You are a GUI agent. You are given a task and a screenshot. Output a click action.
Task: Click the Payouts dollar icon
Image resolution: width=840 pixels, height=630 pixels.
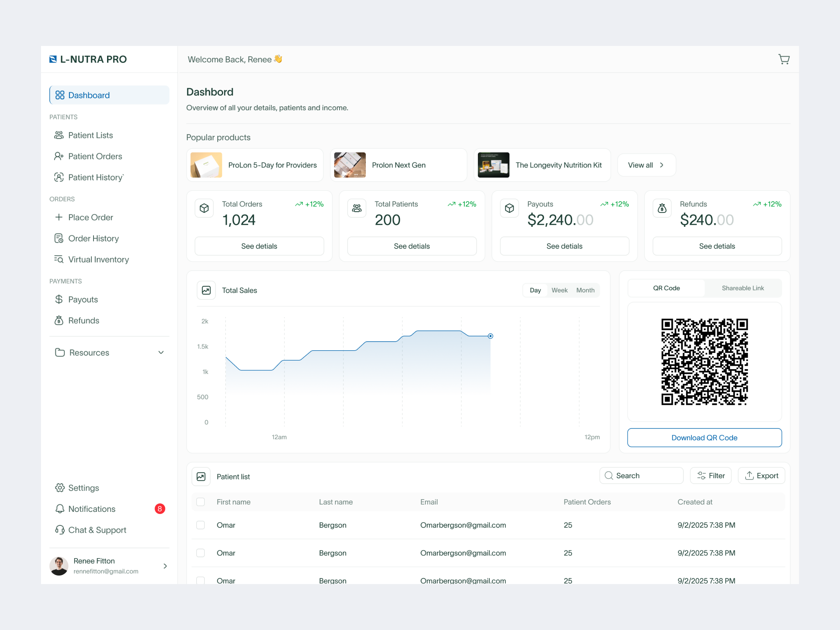[x=59, y=299]
